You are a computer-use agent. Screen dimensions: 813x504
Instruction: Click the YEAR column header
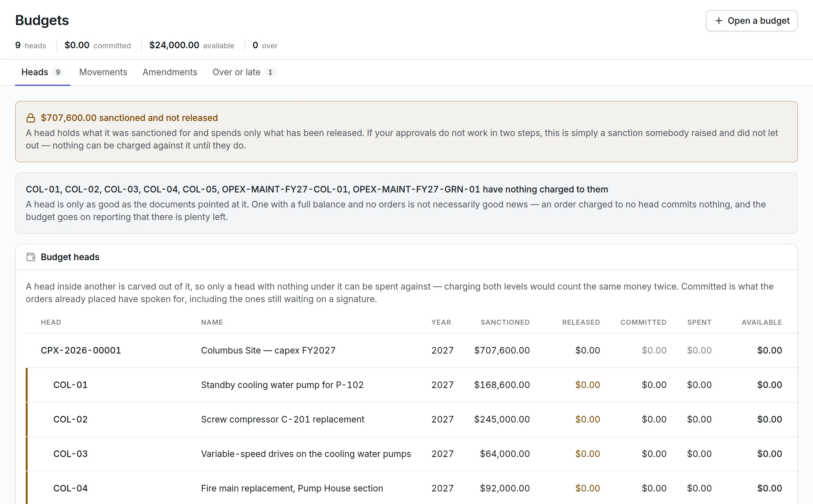pos(441,322)
